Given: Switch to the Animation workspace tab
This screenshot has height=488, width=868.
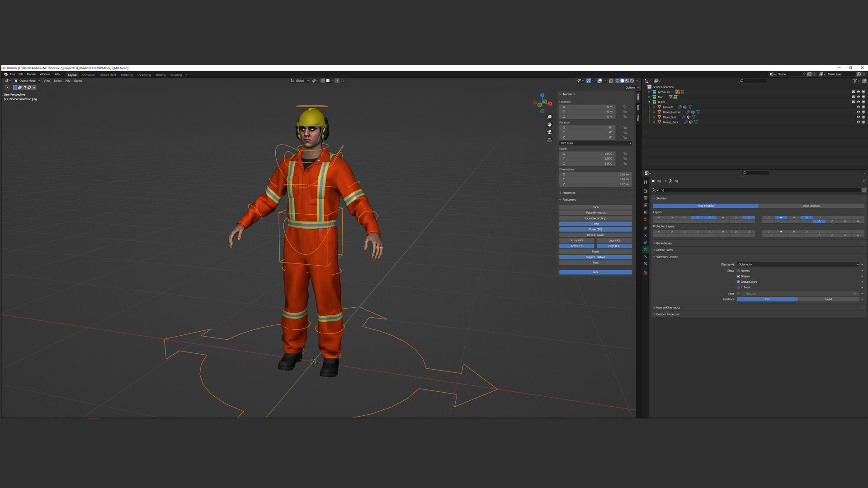Looking at the screenshot, I should pyautogui.click(x=88, y=75).
